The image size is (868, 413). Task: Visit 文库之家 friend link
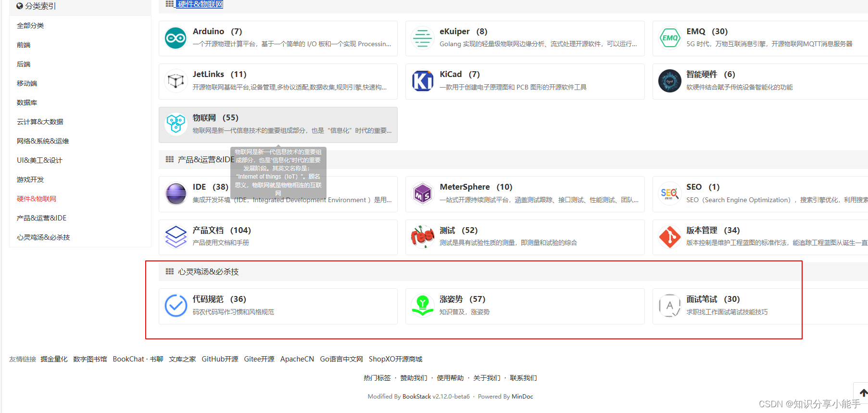[x=182, y=359]
